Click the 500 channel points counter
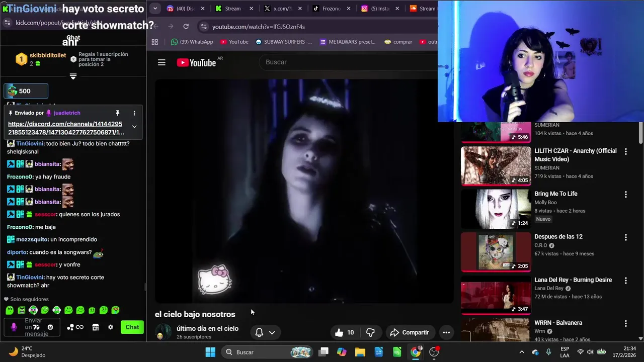The image size is (644, 362). [x=26, y=91]
